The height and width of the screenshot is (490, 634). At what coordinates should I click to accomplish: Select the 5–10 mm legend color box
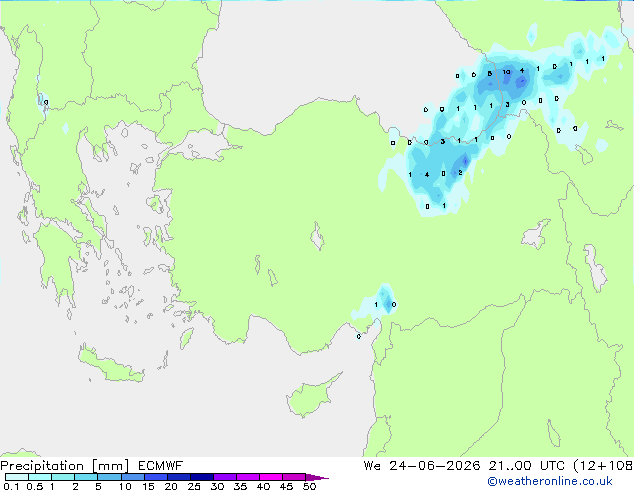(x=109, y=477)
